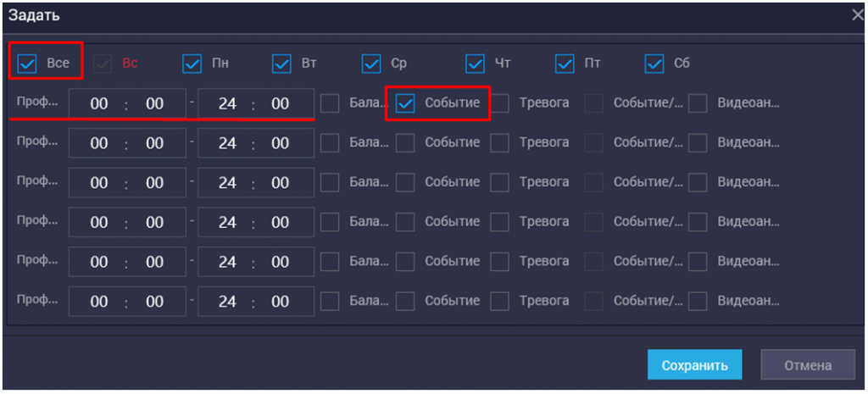Viewport: 868px width, 394px height.
Task: Toggle the 'Пн' Monday checkbox
Action: tap(192, 64)
